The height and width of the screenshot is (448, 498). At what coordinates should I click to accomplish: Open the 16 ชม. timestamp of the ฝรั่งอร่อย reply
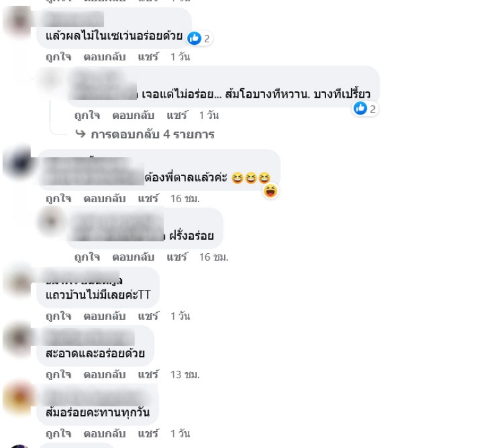click(x=214, y=257)
